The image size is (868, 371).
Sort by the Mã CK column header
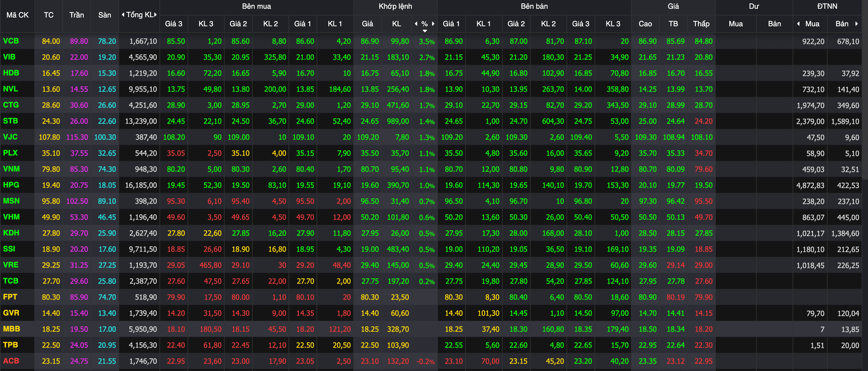click(x=17, y=15)
